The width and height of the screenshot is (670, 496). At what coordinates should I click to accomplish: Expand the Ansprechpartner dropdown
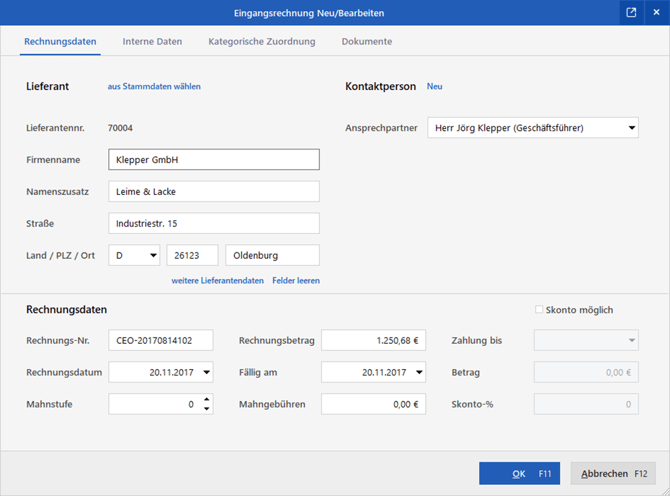pos(631,128)
